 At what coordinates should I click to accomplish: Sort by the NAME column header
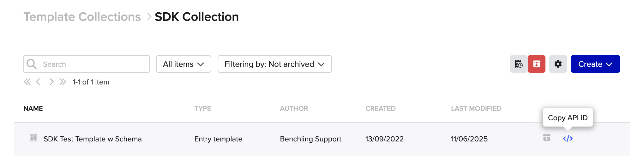point(33,109)
